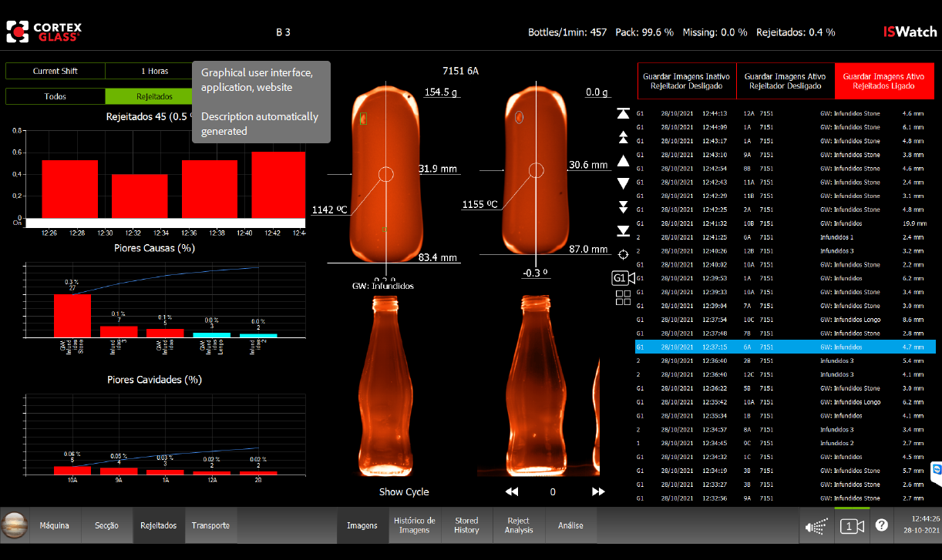This screenshot has width=942, height=560.
Task: Click the Show Cycle button
Action: pos(404,491)
